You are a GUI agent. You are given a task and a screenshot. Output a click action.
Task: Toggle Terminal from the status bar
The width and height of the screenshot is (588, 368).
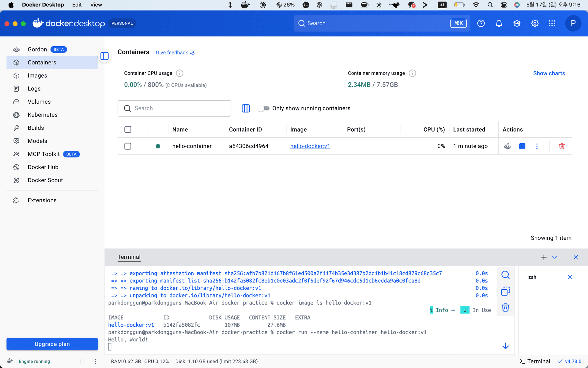(x=535, y=361)
